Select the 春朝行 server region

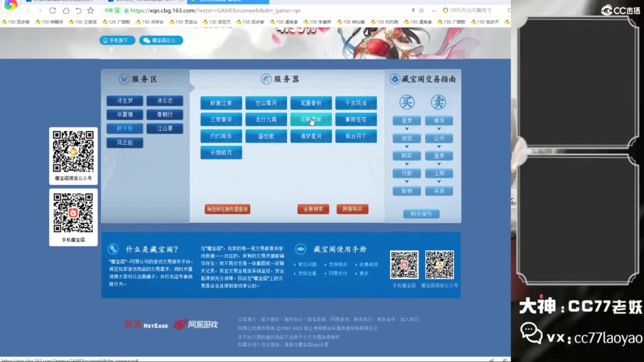(165, 115)
